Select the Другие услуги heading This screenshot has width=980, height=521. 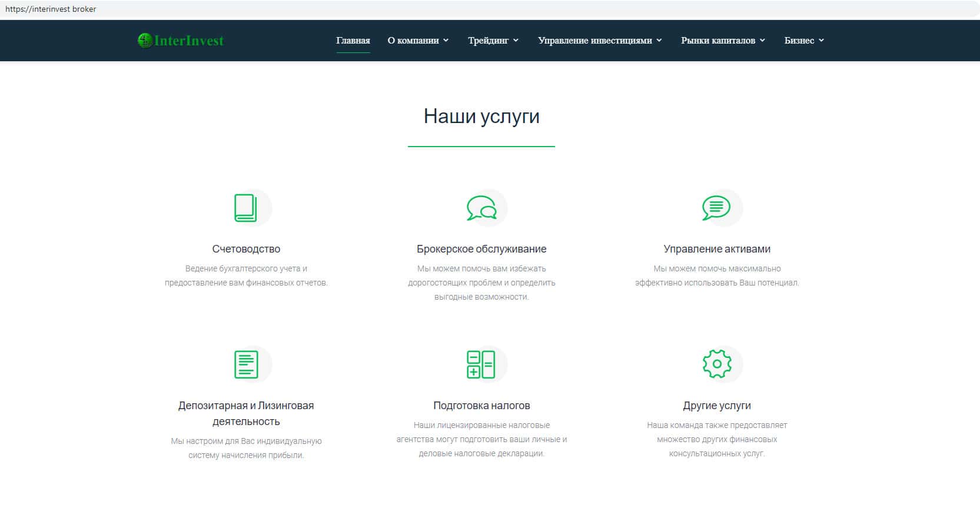click(717, 406)
